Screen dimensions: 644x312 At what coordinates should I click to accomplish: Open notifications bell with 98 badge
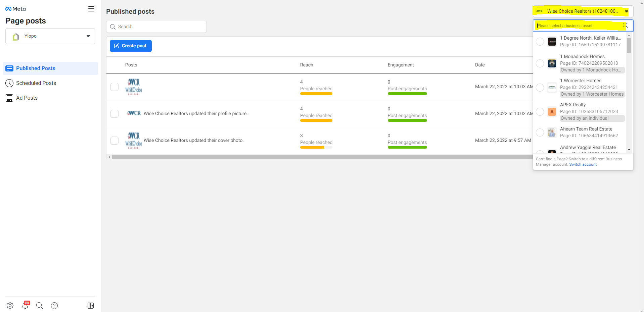[x=25, y=306]
